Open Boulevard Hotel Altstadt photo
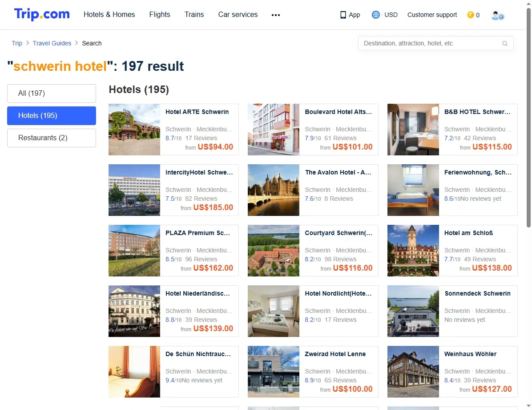Image resolution: width=532 pixels, height=410 pixels. coord(274,130)
